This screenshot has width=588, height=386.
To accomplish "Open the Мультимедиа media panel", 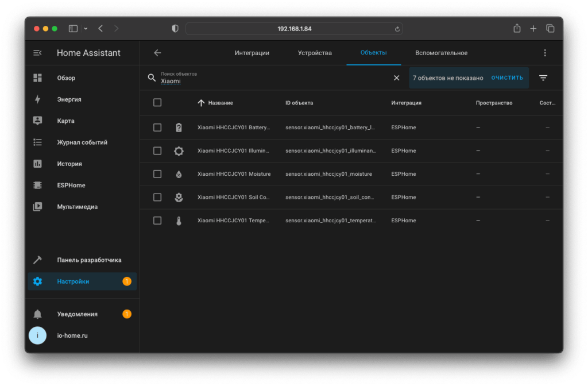I will point(82,207).
